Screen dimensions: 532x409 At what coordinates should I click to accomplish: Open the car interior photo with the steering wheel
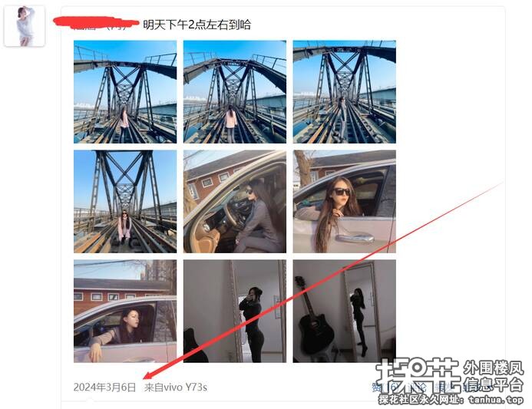pos(235,202)
